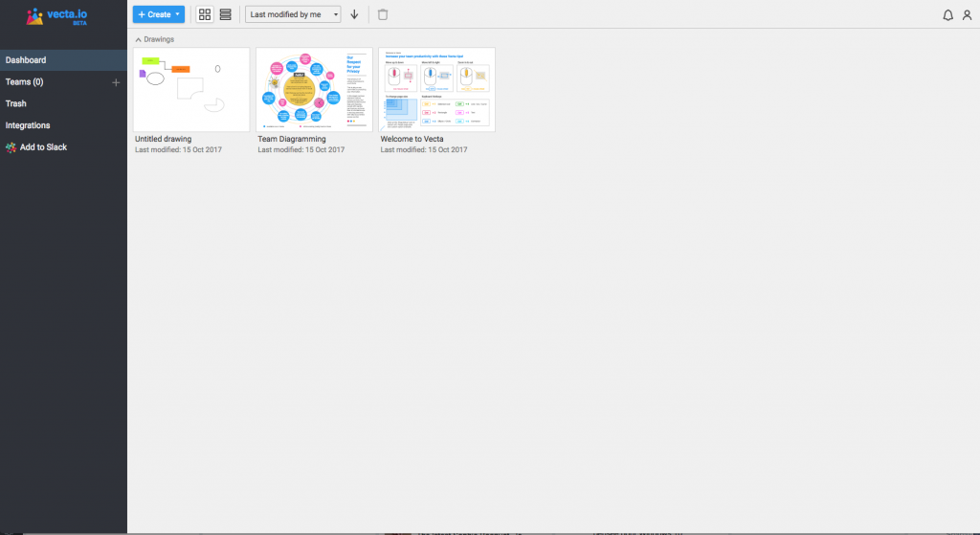Switch to grid view layout
The width and height of the screenshot is (980, 535).
click(x=205, y=14)
